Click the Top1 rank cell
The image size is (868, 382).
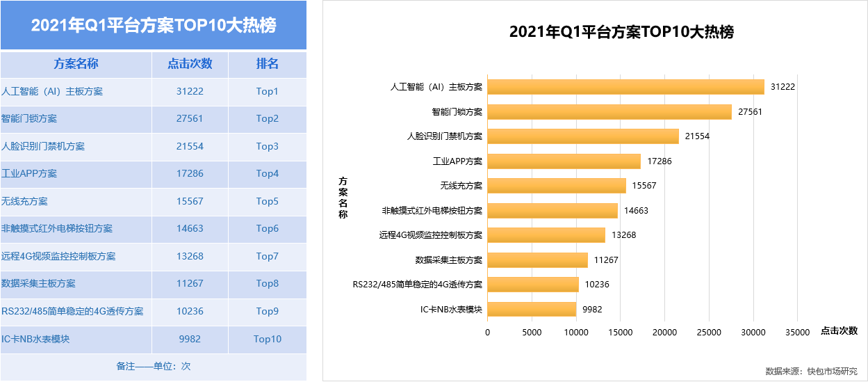268,92
